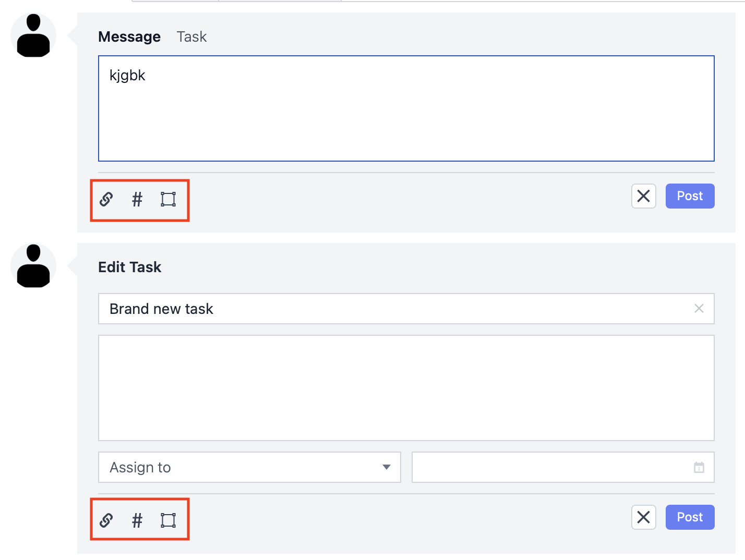Image resolution: width=745 pixels, height=560 pixels.
Task: Post the kjgbk message
Action: point(690,196)
